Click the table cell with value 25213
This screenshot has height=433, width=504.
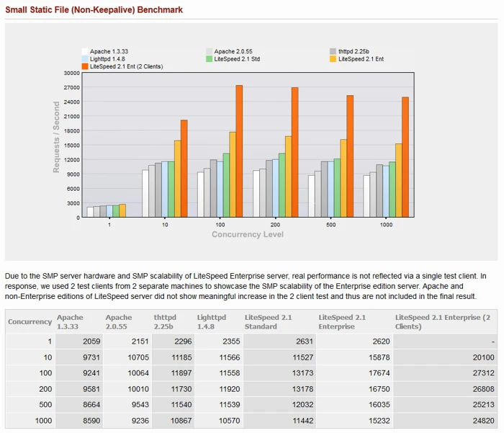click(x=445, y=405)
